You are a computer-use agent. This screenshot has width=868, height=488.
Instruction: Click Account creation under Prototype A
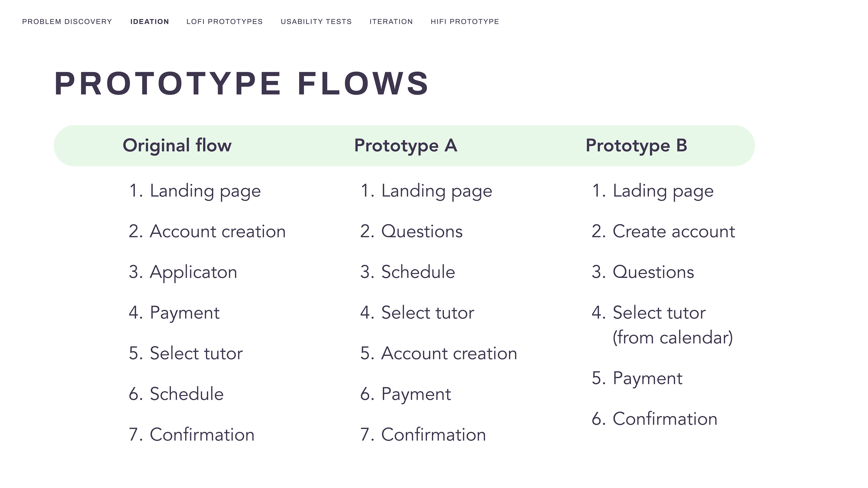[449, 354]
